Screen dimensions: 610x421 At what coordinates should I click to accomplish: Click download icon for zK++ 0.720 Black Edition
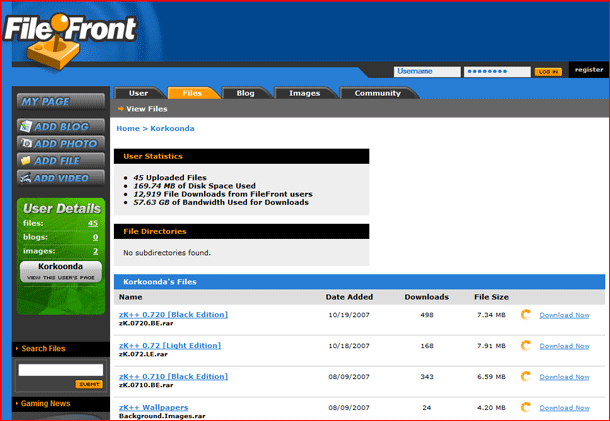tap(526, 314)
